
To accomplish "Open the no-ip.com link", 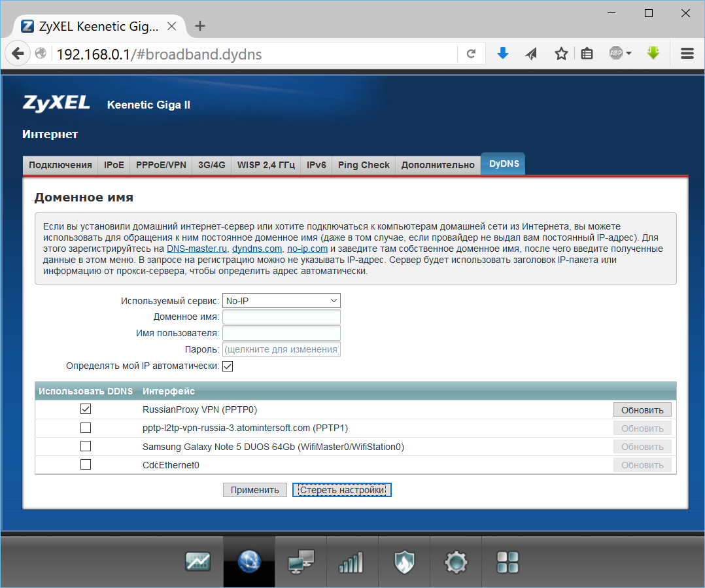I will [x=307, y=249].
